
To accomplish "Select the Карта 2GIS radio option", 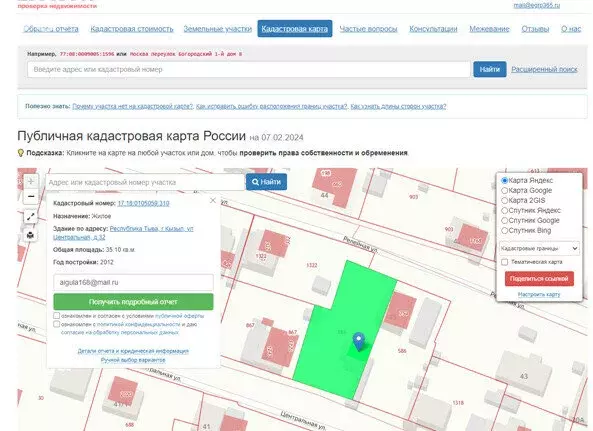I will tap(504, 200).
